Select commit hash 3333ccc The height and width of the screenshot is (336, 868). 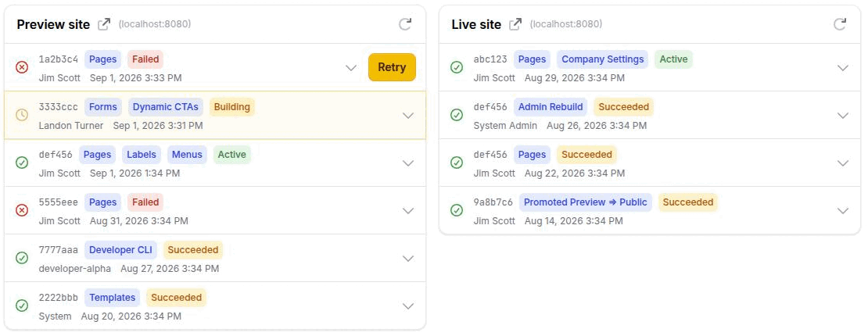click(x=59, y=107)
